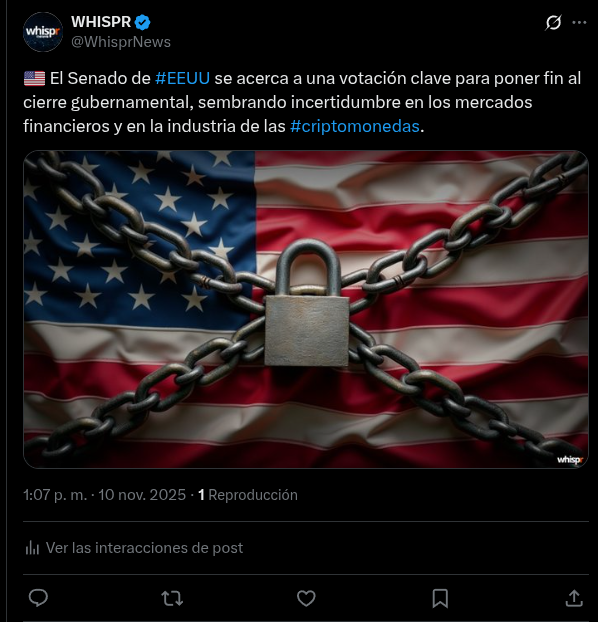Open the #criptomonedas hashtag

[355, 127]
